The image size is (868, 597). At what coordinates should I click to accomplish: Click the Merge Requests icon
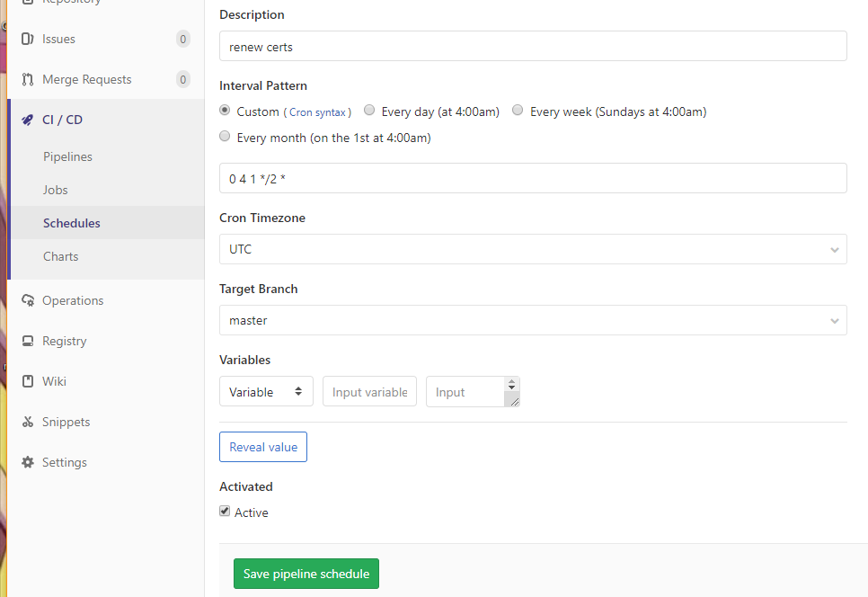pos(27,79)
